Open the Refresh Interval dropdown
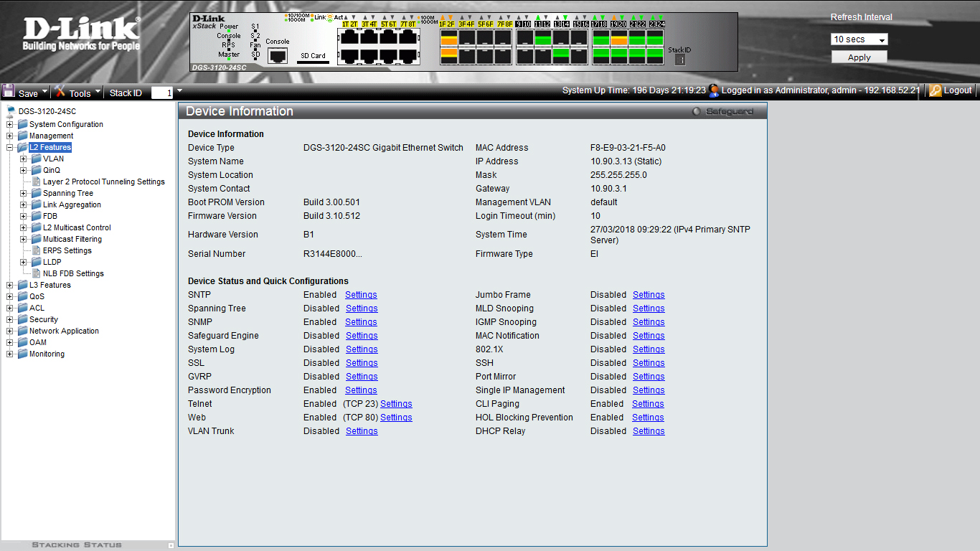The height and width of the screenshot is (551, 980). click(859, 39)
